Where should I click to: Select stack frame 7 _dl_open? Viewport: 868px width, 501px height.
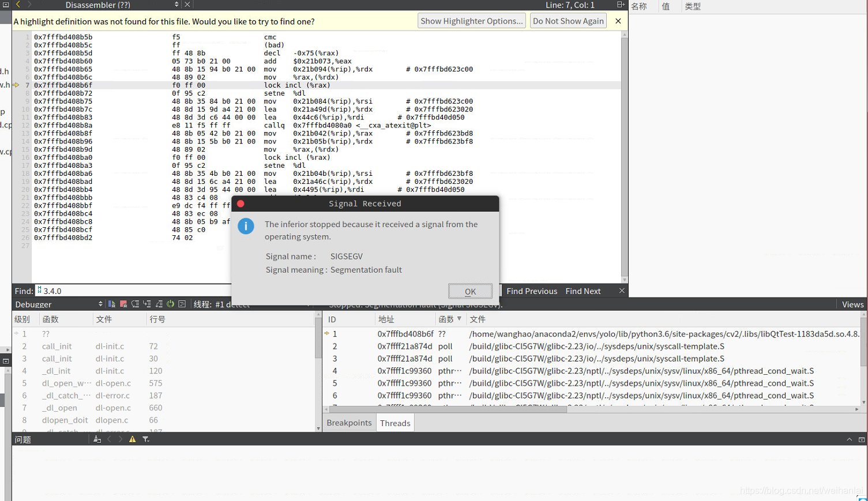pos(163,408)
